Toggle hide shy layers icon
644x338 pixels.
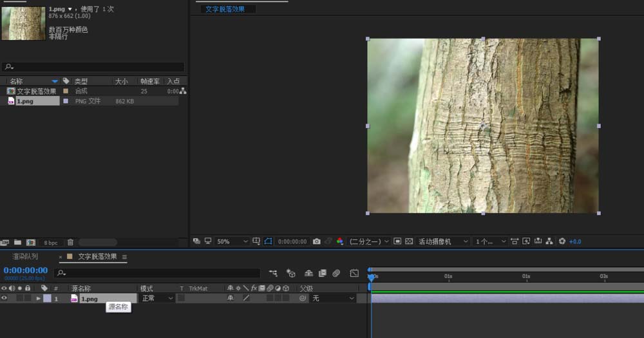(x=309, y=273)
